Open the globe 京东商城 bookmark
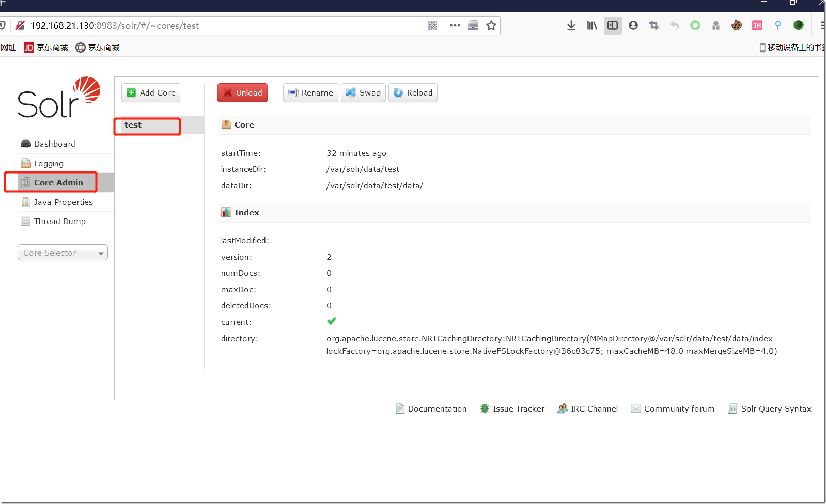This screenshot has width=826, height=504. point(98,48)
